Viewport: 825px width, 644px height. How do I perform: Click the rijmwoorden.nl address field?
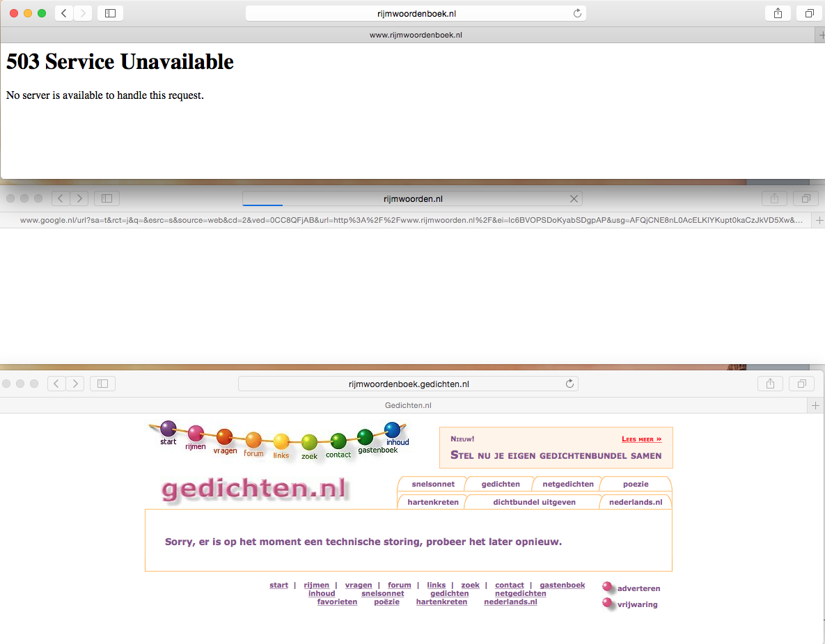(412, 199)
